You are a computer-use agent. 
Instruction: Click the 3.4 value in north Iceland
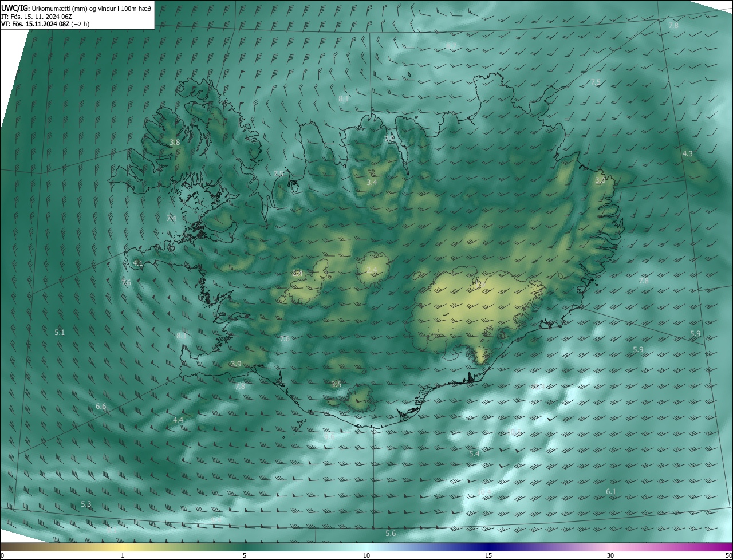[x=372, y=182]
